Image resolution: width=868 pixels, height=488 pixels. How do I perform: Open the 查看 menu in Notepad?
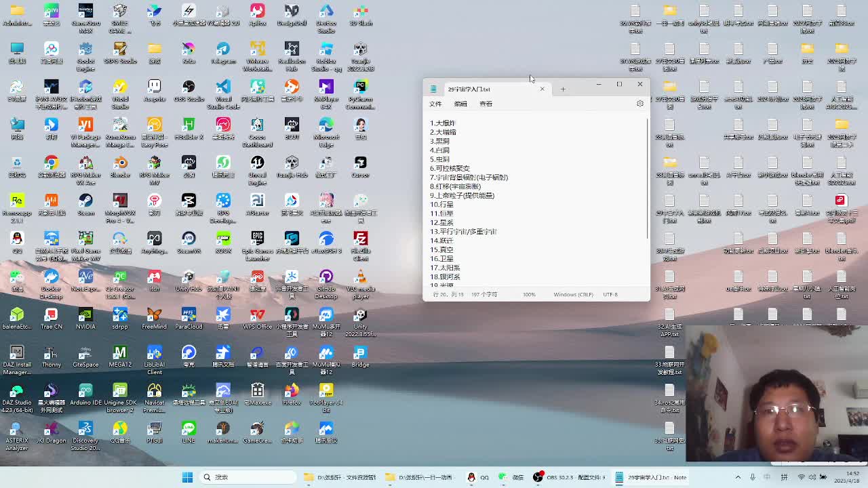coord(486,104)
